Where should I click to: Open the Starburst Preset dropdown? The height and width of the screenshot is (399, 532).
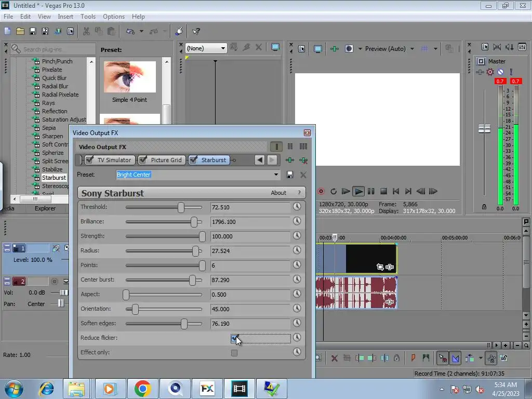point(276,175)
